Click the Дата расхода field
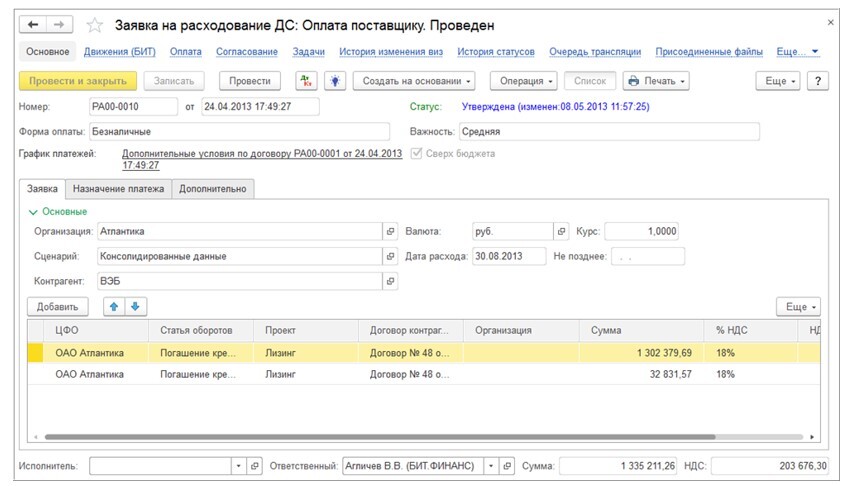The height and width of the screenshot is (486, 850). tap(509, 256)
